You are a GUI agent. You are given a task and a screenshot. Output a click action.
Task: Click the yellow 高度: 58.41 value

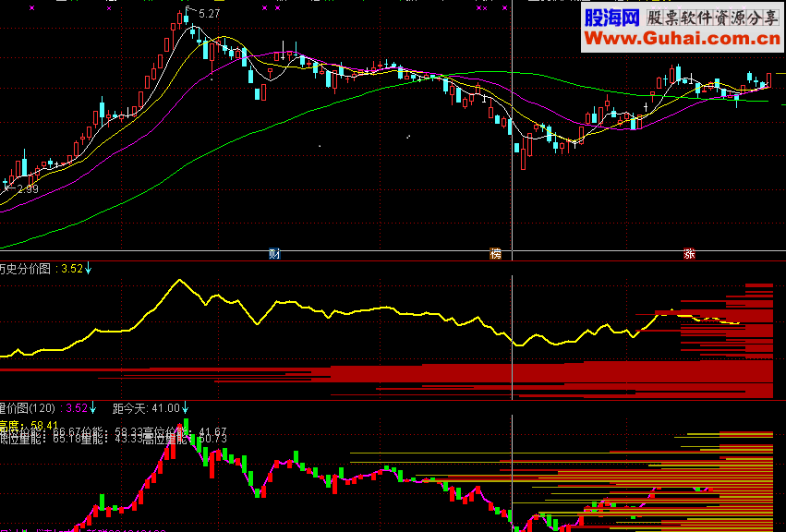pos(29,425)
